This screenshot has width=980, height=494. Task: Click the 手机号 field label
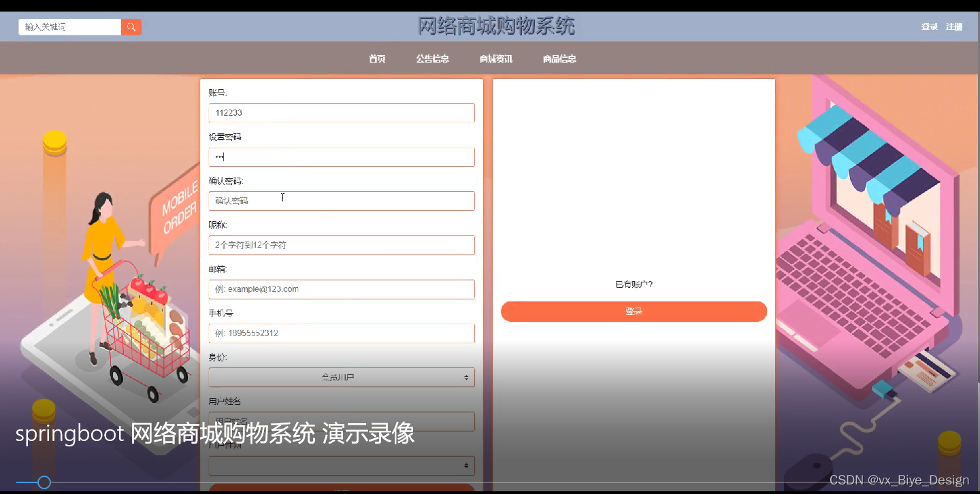[x=222, y=313]
